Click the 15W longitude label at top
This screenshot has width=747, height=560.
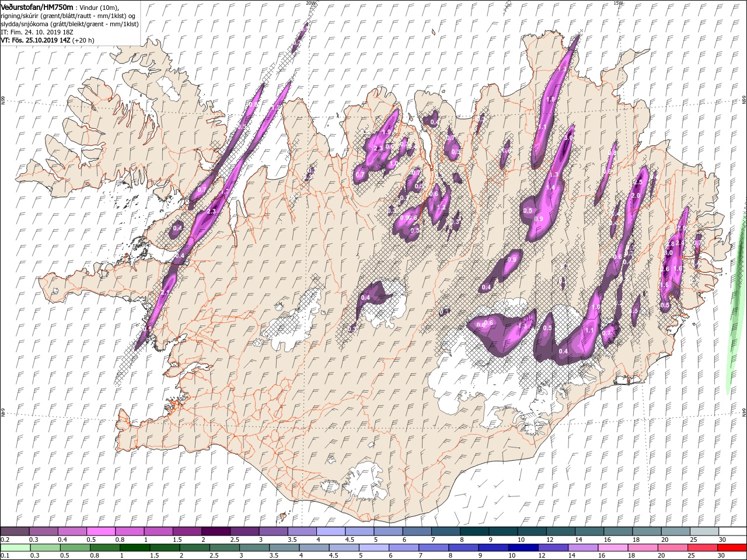(x=618, y=3)
